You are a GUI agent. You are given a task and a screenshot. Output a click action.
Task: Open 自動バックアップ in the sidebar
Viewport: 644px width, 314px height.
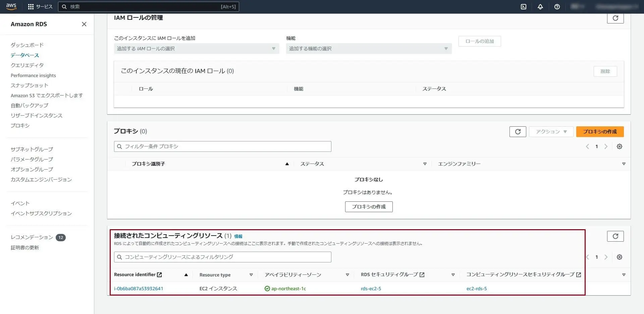30,105
